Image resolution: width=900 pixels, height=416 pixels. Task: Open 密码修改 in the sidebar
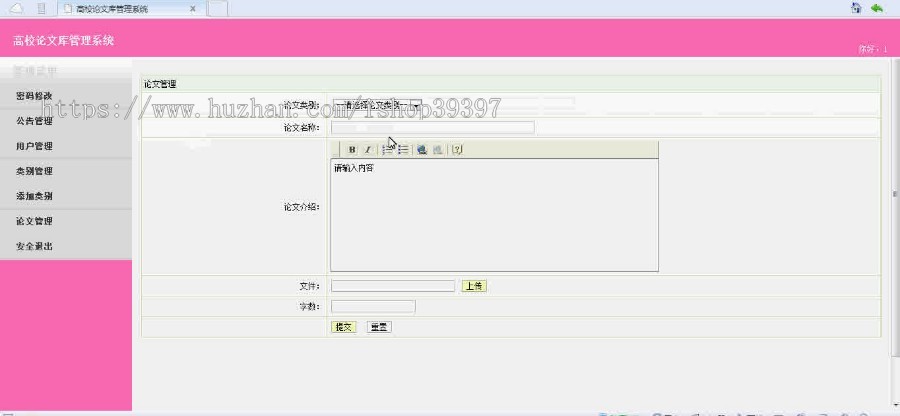point(34,96)
